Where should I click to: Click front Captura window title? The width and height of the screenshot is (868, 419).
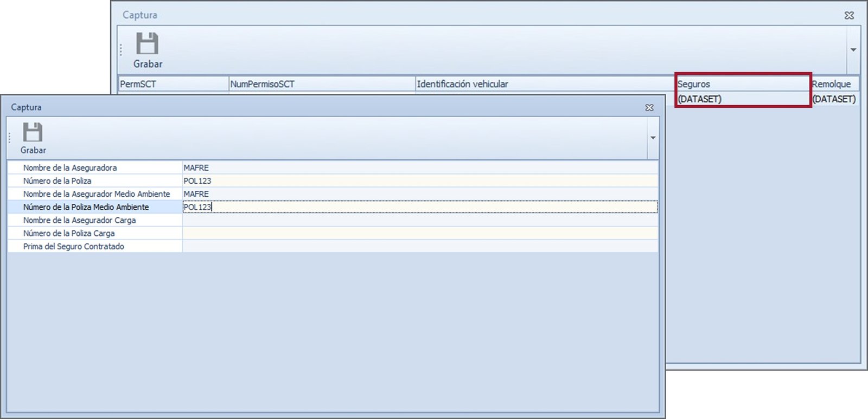[26, 107]
